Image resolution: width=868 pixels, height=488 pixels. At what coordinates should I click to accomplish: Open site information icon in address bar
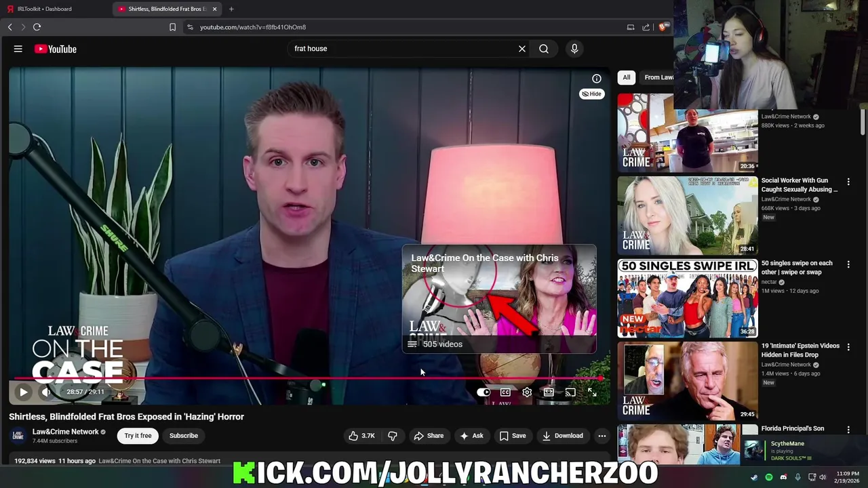coord(190,27)
